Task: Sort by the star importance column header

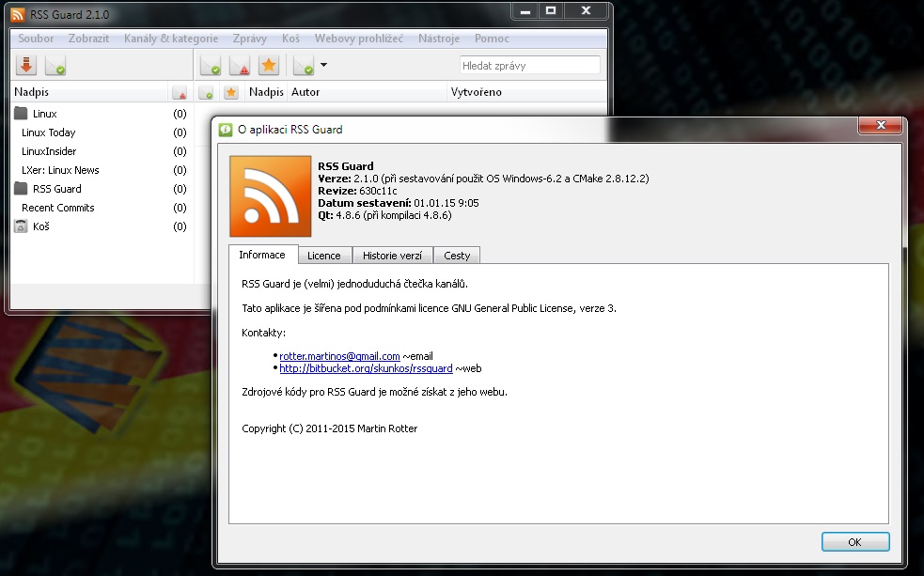Action: (230, 92)
